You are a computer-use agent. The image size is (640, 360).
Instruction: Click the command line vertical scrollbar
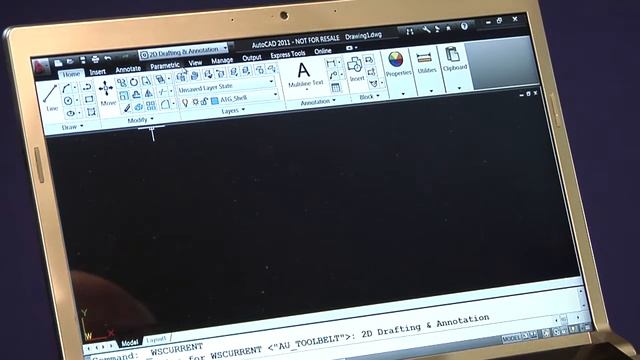coord(581,299)
